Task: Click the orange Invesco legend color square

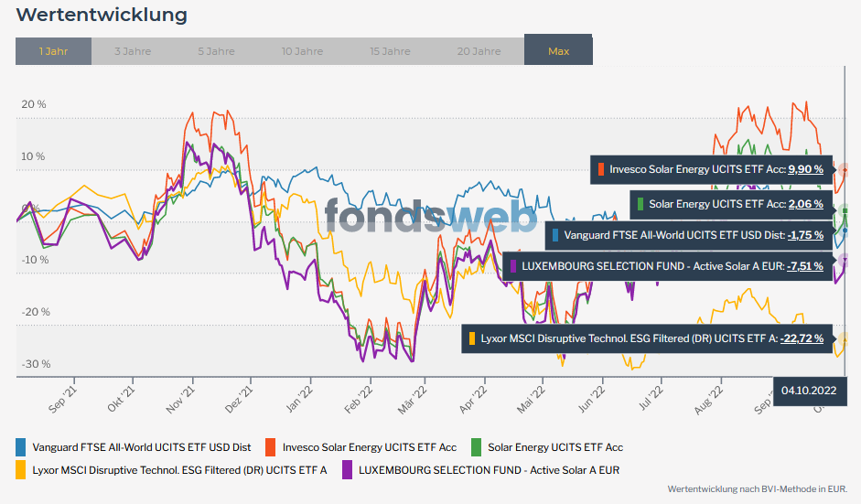Action: tap(271, 447)
